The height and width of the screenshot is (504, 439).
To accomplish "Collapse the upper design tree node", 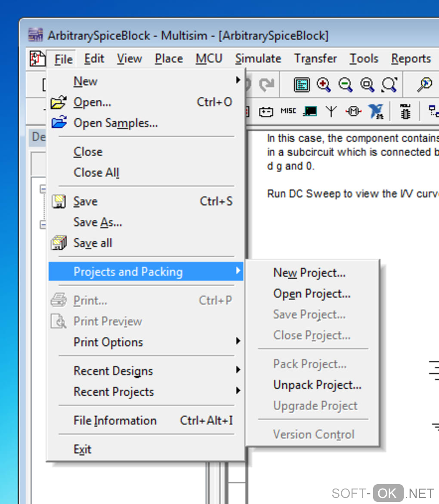I will 43,189.
